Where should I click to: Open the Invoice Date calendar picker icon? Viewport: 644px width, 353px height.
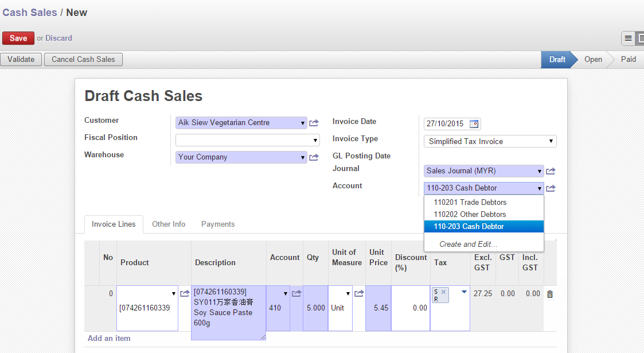(474, 123)
